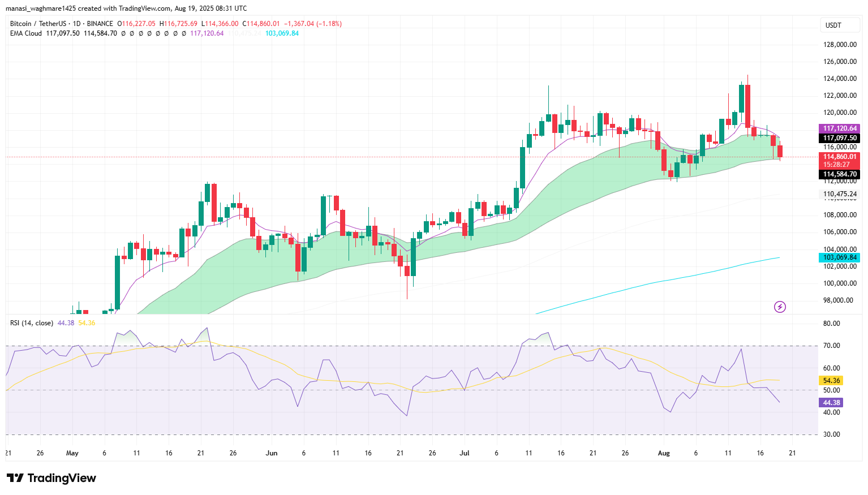
Task: Click the yellow 54.36 RSI average label
Action: point(831,381)
